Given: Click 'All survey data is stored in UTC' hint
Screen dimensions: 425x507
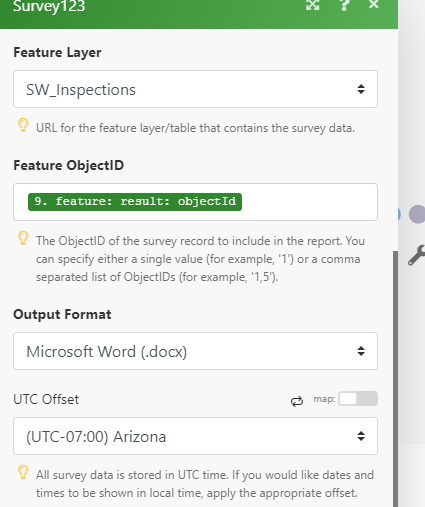Looking at the screenshot, I should 205,484.
